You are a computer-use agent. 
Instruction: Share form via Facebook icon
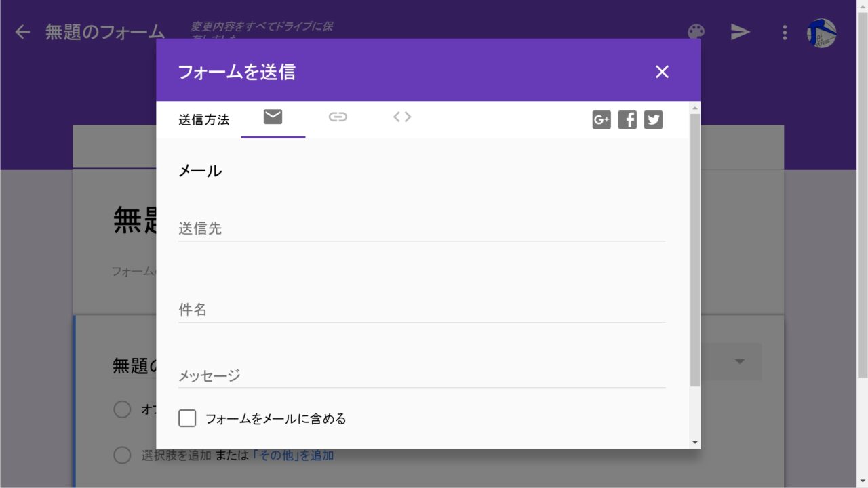point(627,120)
